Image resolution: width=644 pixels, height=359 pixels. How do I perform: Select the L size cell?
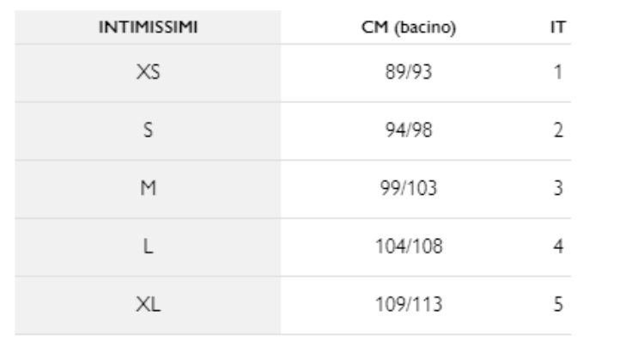148,247
